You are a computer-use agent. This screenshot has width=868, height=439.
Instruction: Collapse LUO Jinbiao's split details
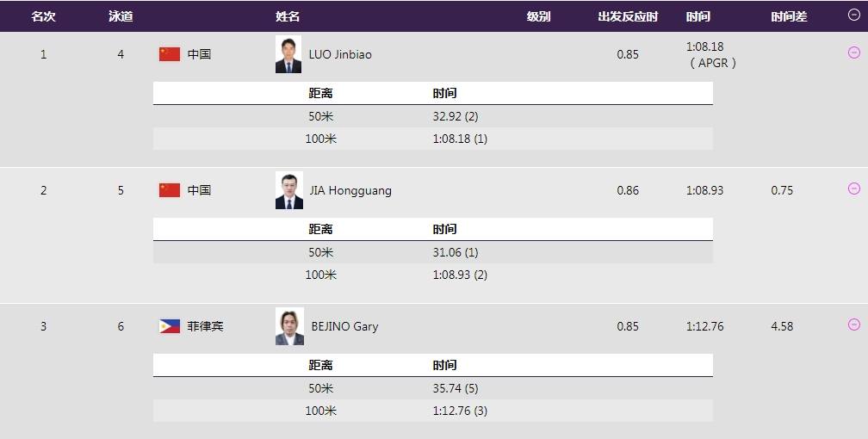853,53
